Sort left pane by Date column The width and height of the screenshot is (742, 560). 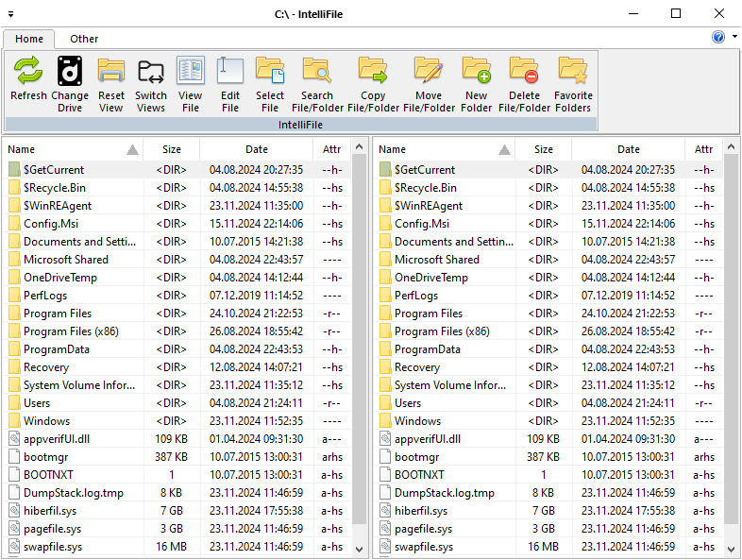coord(257,149)
